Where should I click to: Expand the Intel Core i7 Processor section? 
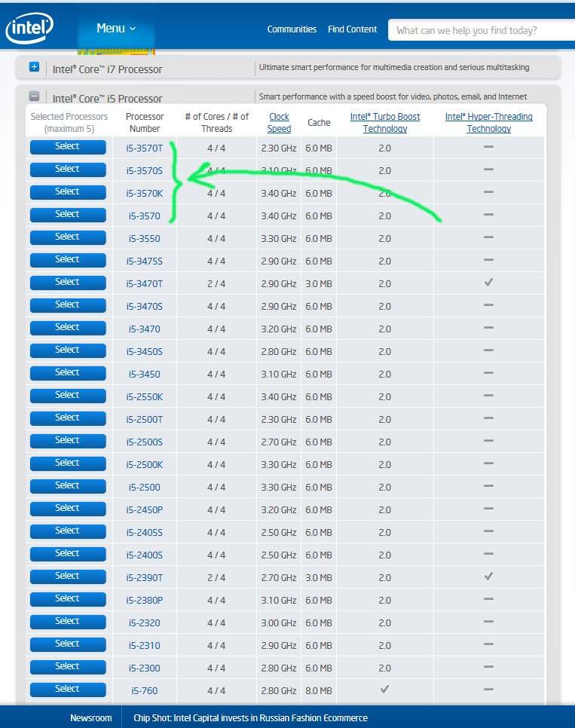pyautogui.click(x=35, y=67)
